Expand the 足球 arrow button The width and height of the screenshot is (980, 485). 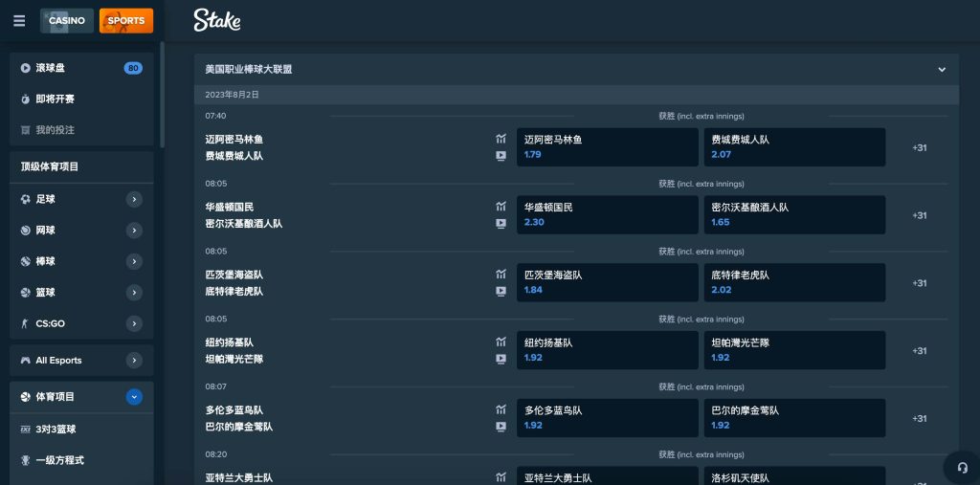[134, 199]
